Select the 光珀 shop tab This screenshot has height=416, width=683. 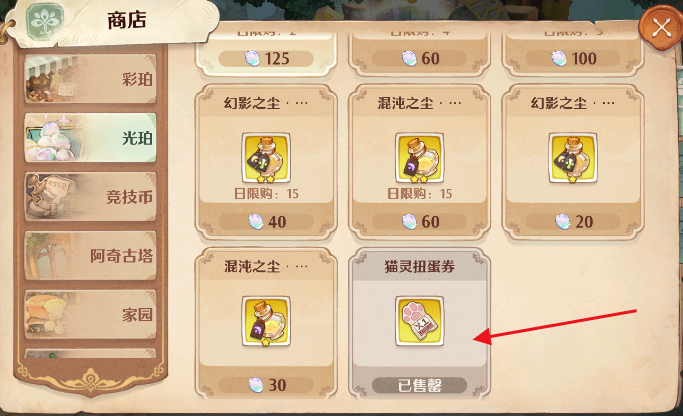90,138
